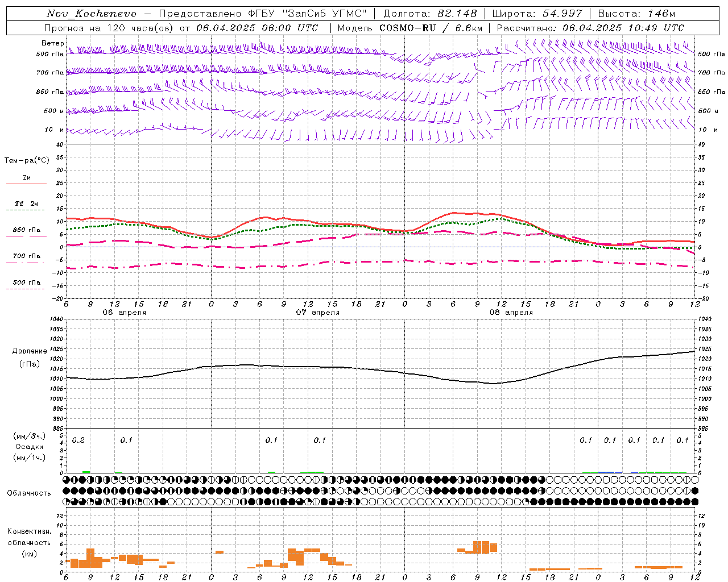Click the "Td 2м" dew point legend entry
The image size is (728, 582).
[26, 203]
